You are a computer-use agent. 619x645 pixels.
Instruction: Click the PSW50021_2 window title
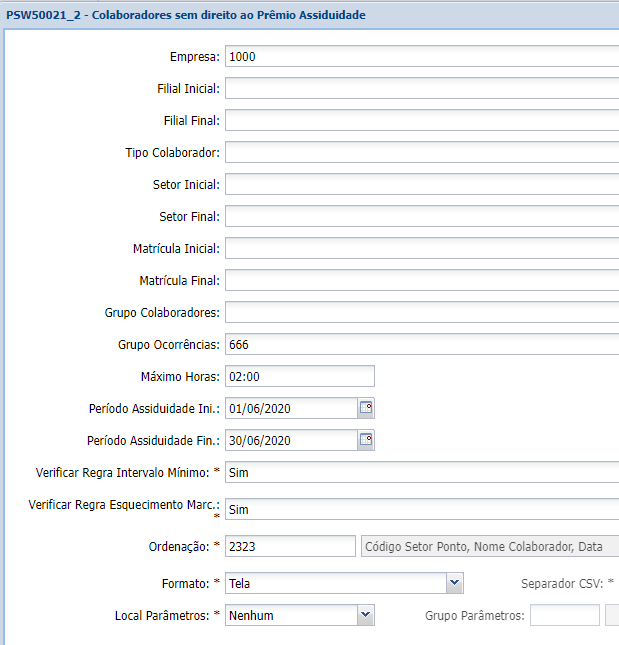[x=186, y=15]
